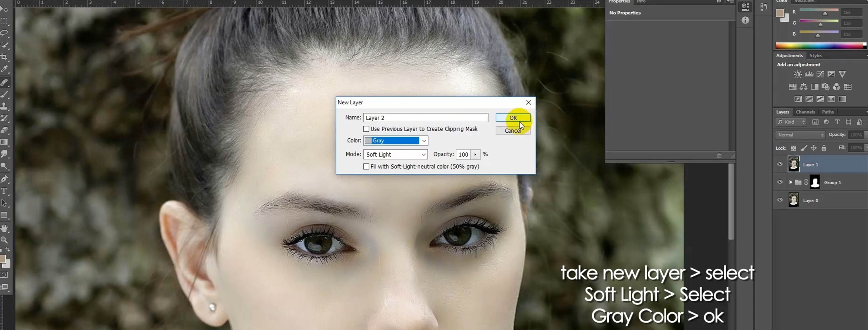Viewport: 868px width, 330px height.
Task: Select the Pen tool
Action: click(x=4, y=179)
